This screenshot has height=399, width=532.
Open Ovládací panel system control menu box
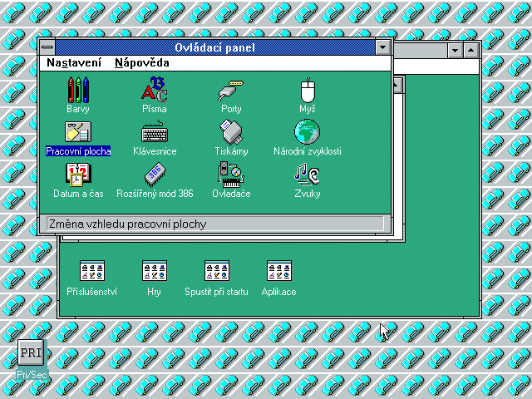(47, 47)
